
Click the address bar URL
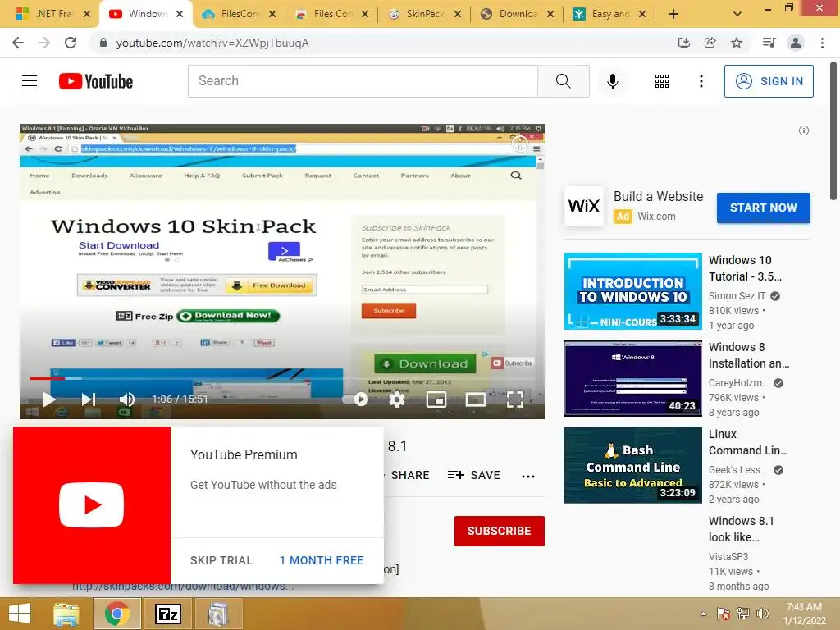(212, 43)
